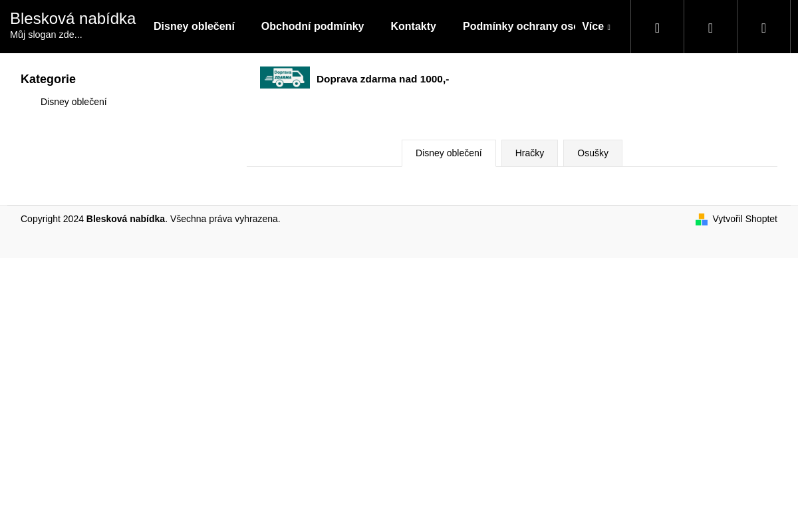Click the Vytvořil Shoptet footer link
Screen dimensions: 798x532
(x=744, y=219)
